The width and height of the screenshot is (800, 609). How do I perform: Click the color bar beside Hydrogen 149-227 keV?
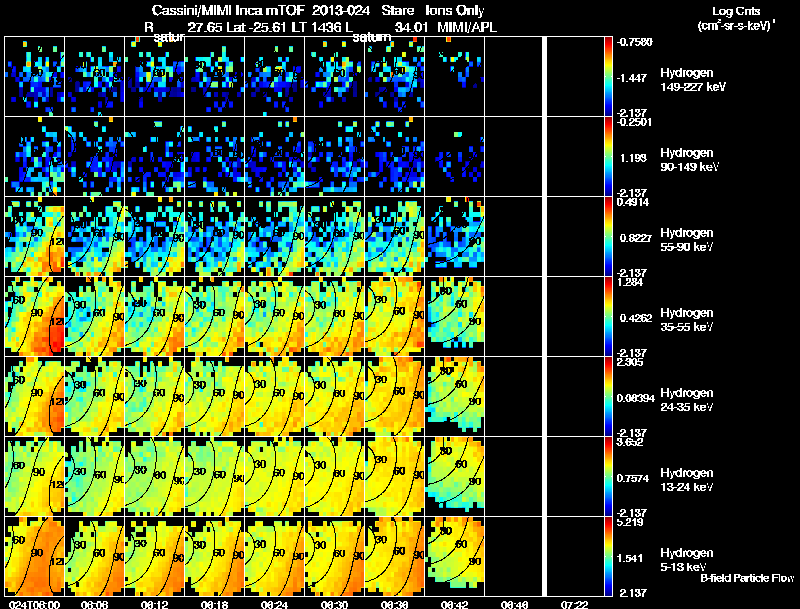tap(608, 76)
